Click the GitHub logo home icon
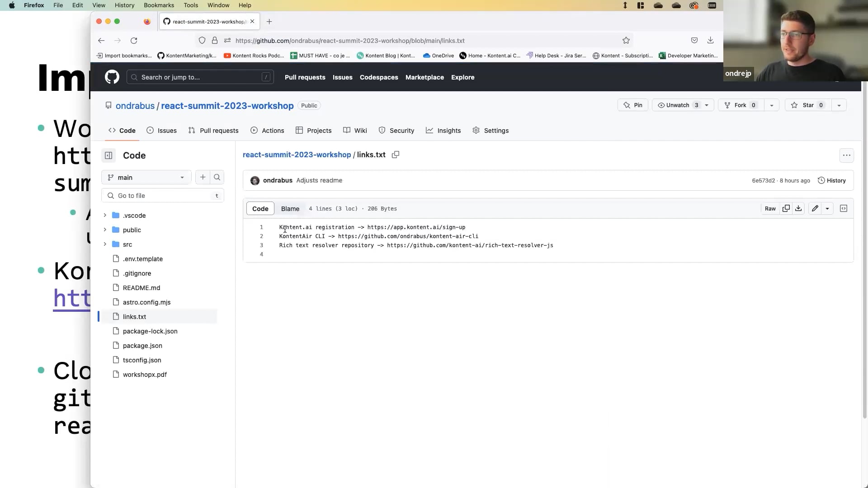This screenshot has height=488, width=868. tap(112, 77)
